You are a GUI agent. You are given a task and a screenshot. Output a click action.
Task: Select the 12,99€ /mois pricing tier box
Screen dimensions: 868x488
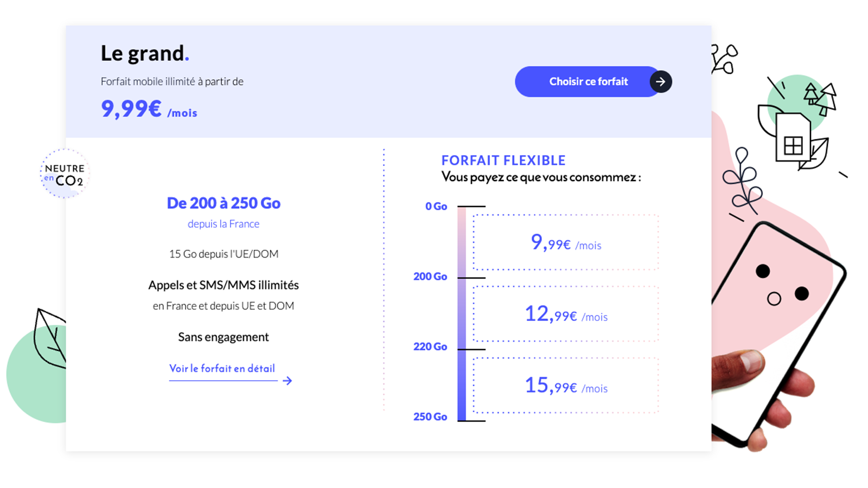(565, 314)
